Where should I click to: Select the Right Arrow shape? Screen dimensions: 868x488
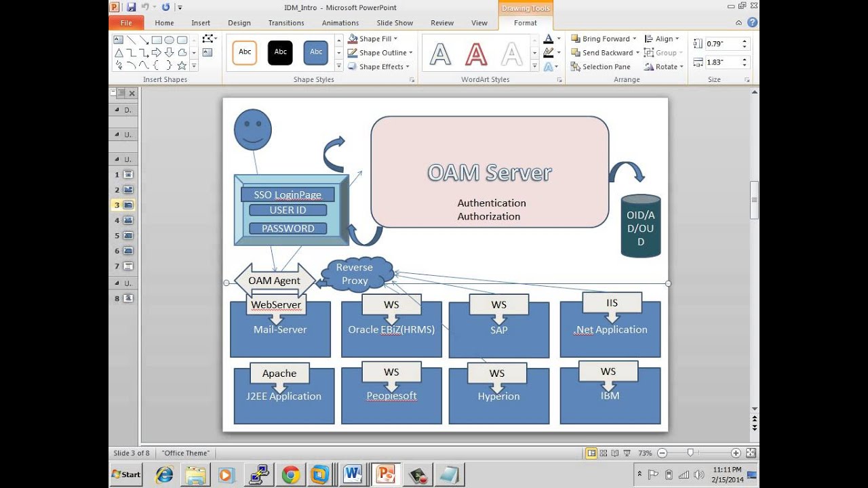tap(157, 53)
